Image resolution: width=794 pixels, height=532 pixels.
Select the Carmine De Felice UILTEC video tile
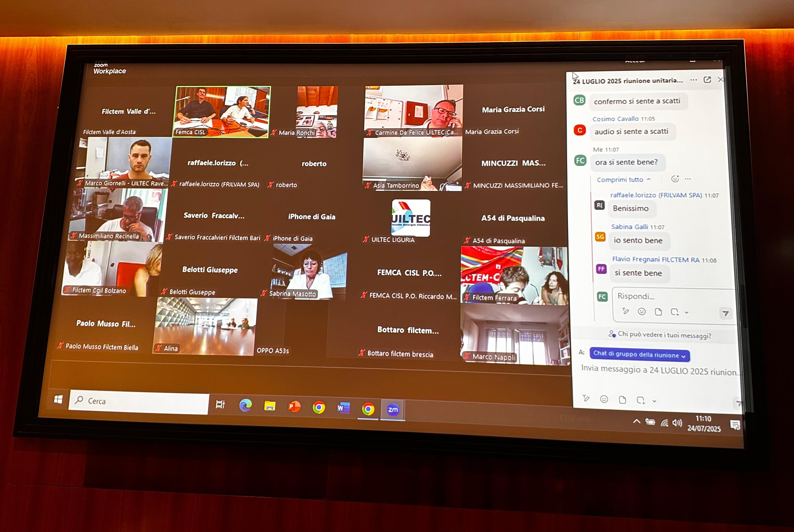414,111
